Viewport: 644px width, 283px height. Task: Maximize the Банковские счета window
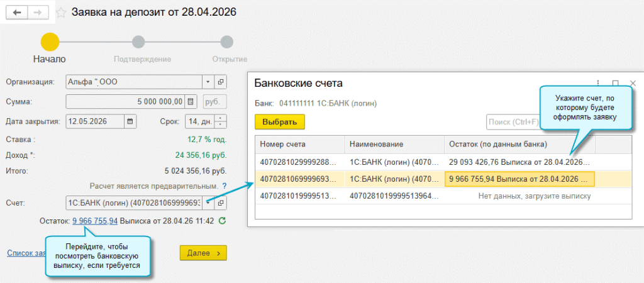[615, 83]
